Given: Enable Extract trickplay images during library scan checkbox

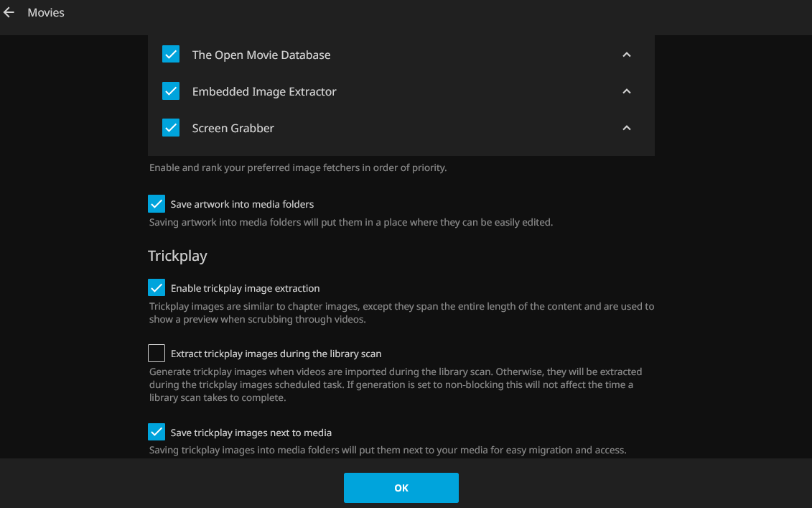Looking at the screenshot, I should pos(157,354).
